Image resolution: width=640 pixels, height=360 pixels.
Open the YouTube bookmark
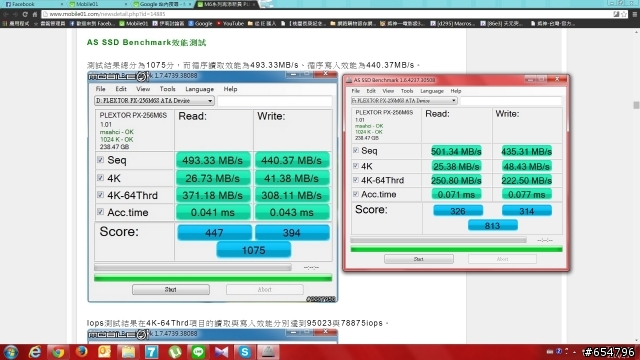click(230, 24)
